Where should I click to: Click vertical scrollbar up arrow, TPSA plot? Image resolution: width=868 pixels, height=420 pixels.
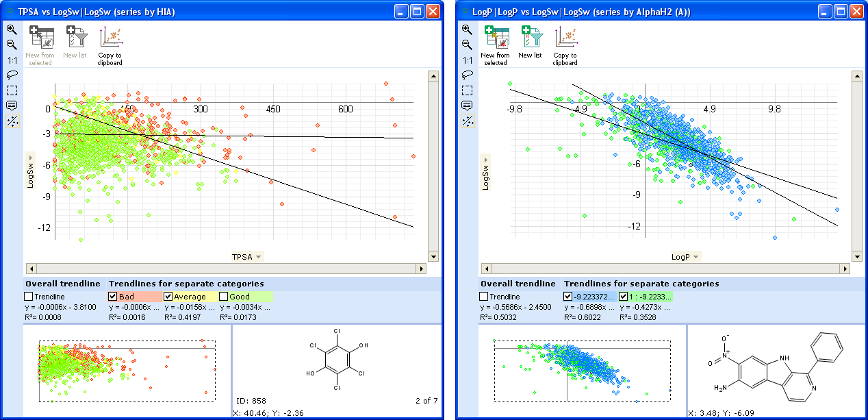coord(433,76)
